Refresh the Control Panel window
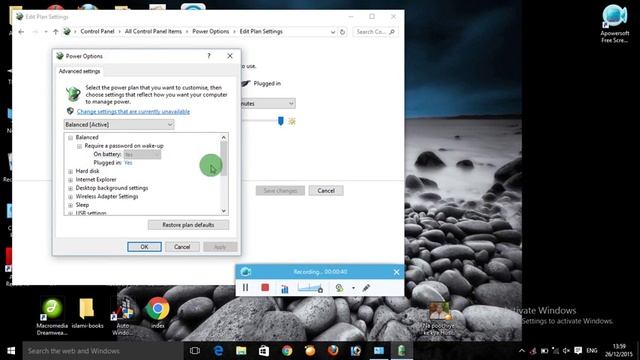The width and height of the screenshot is (640, 360). 342,32
